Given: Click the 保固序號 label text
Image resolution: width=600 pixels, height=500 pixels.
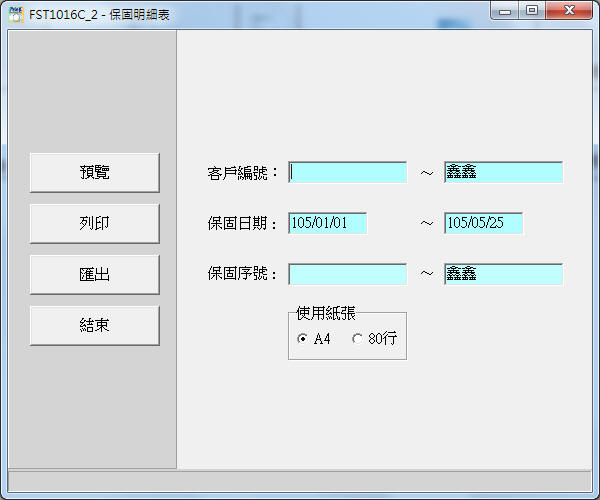Looking at the screenshot, I should point(242,274).
